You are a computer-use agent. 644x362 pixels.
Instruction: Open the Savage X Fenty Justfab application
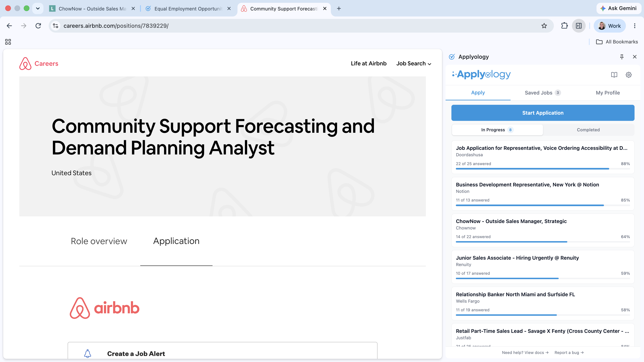543,335
